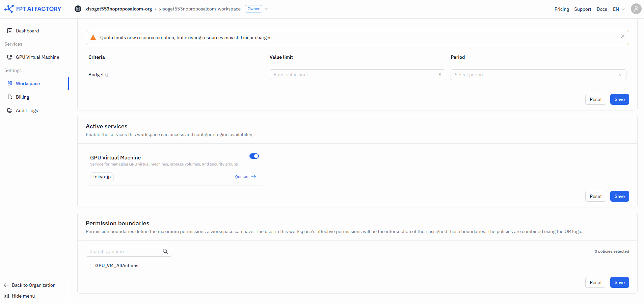Click the FPT AI Factory logo
Viewport: 644px width, 303px height.
point(33,9)
